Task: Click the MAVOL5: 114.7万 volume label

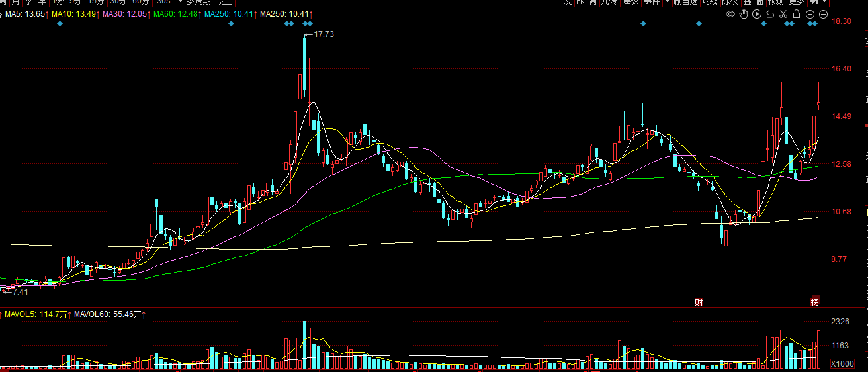Action: click(x=36, y=315)
